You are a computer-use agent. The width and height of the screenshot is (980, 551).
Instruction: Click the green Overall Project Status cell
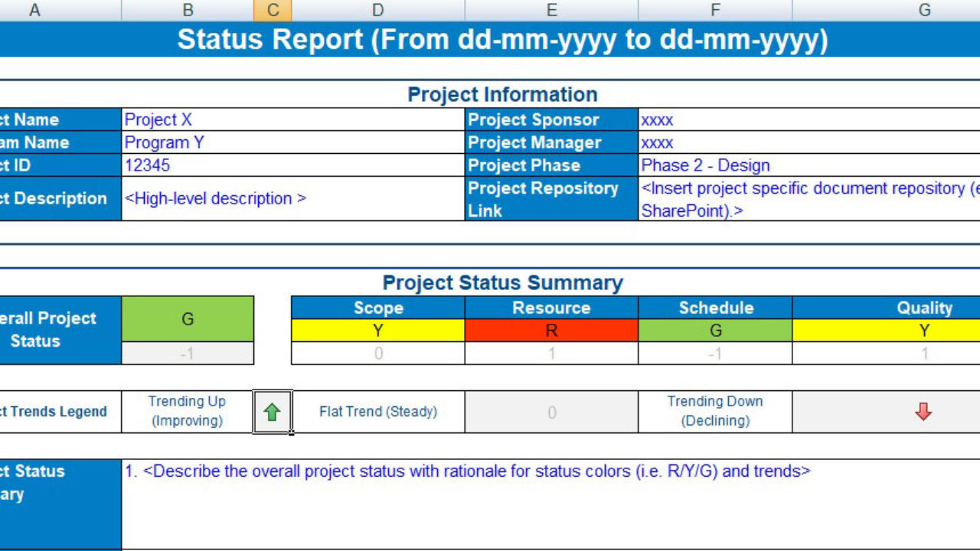pyautogui.click(x=188, y=319)
